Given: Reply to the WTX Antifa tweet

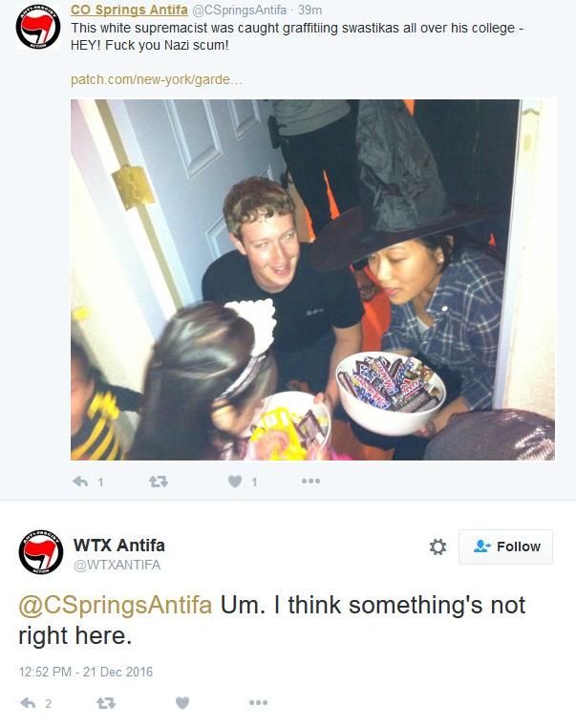Looking at the screenshot, I should pos(28,703).
